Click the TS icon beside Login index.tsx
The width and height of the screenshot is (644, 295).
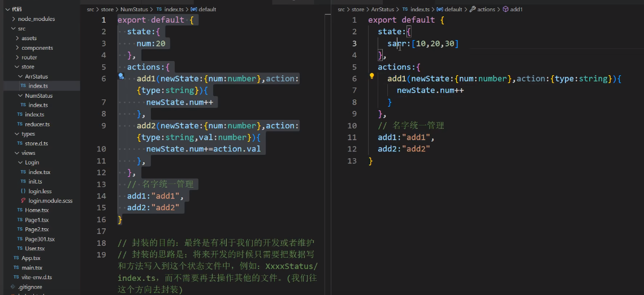23,172
